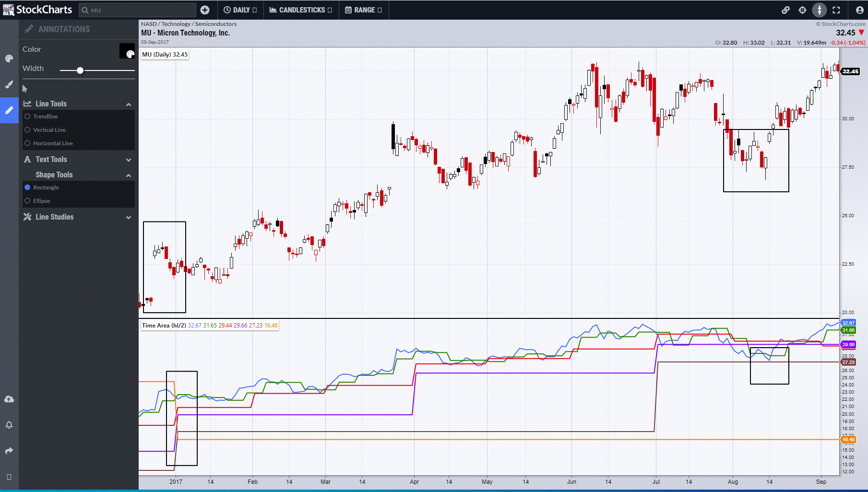Image resolution: width=868 pixels, height=492 pixels.
Task: Click the annotation color swatch
Action: [127, 51]
